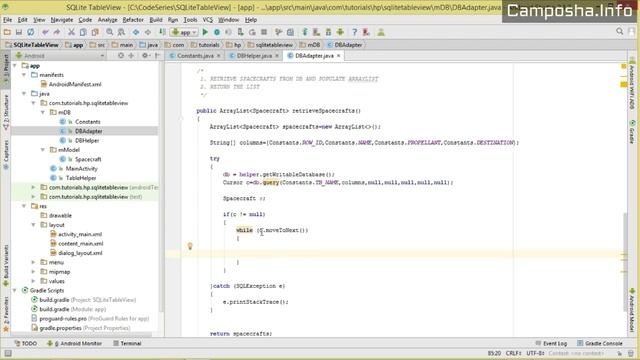Toggle the Gradle tool window side tab

(x=632, y=131)
